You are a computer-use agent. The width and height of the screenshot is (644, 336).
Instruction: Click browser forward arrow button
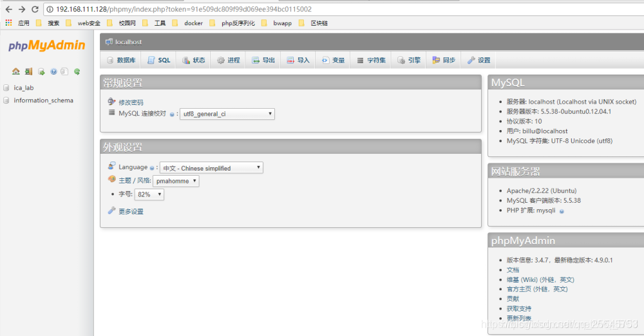tap(22, 9)
